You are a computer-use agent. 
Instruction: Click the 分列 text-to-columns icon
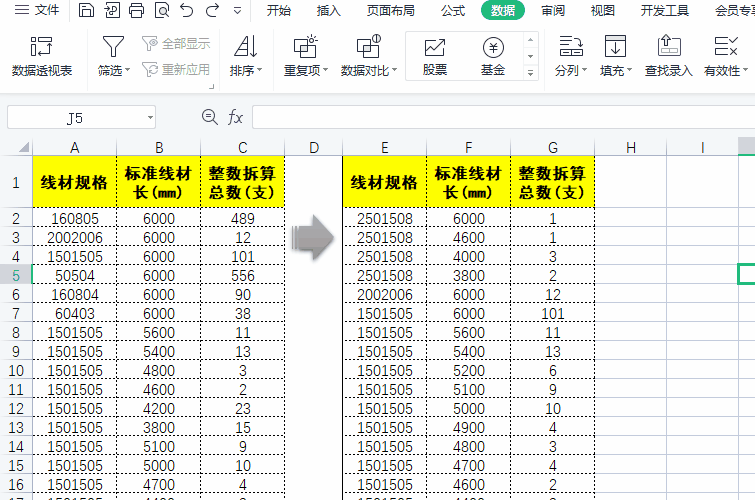pos(571,47)
